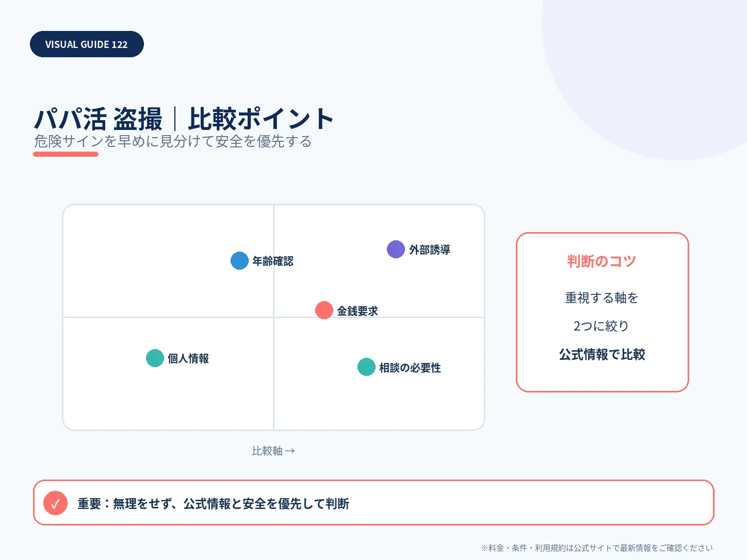Click the bold text 公式情報で比較
The height and width of the screenshot is (560, 747).
click(602, 354)
